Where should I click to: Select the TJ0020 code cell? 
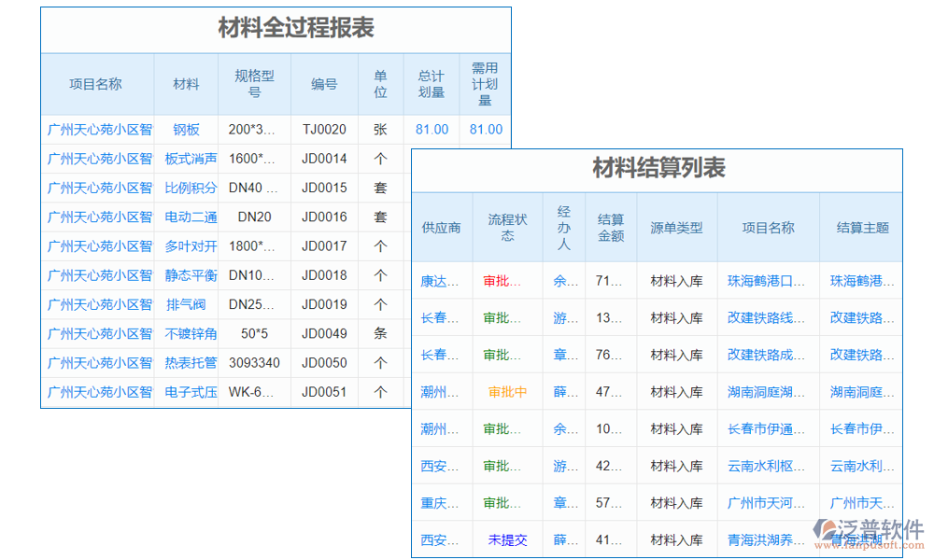click(x=324, y=130)
